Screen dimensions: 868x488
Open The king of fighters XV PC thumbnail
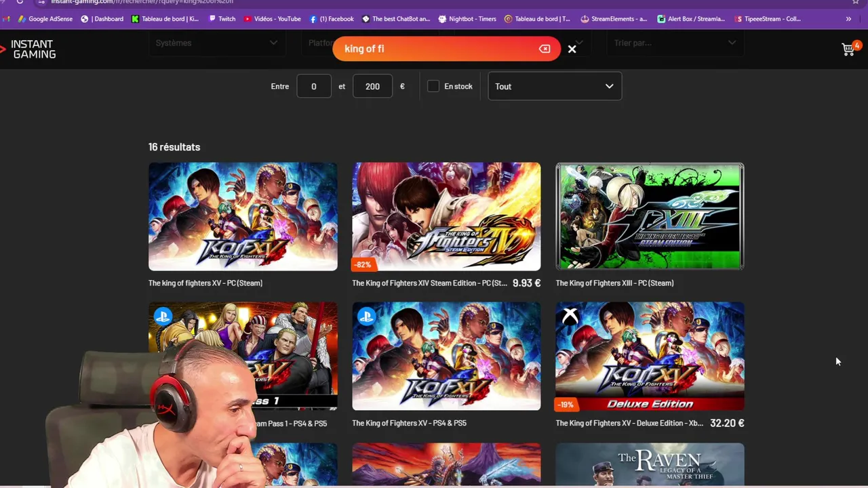tap(243, 216)
